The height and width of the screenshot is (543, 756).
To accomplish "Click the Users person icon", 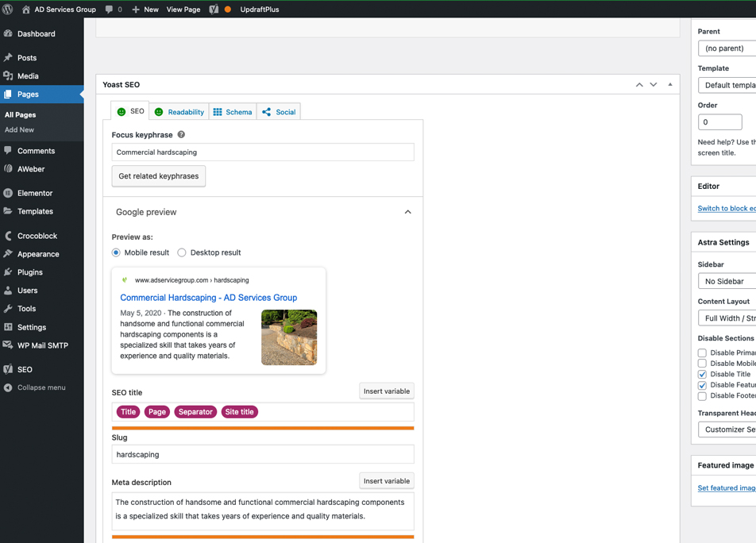I will point(8,290).
